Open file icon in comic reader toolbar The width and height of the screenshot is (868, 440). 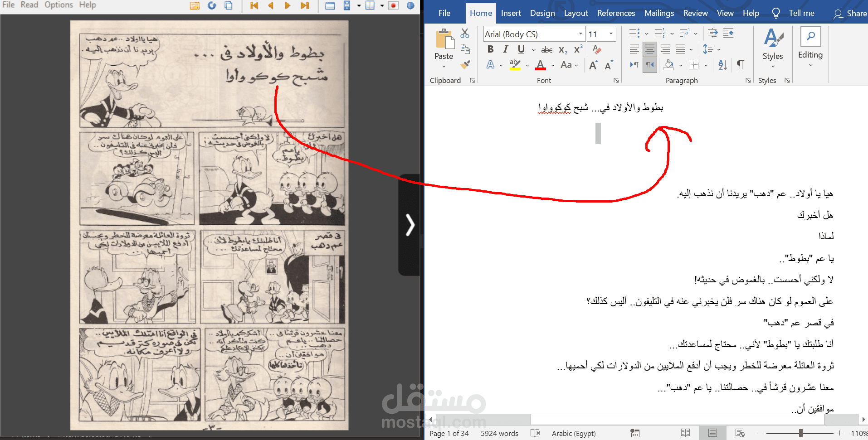coord(195,5)
